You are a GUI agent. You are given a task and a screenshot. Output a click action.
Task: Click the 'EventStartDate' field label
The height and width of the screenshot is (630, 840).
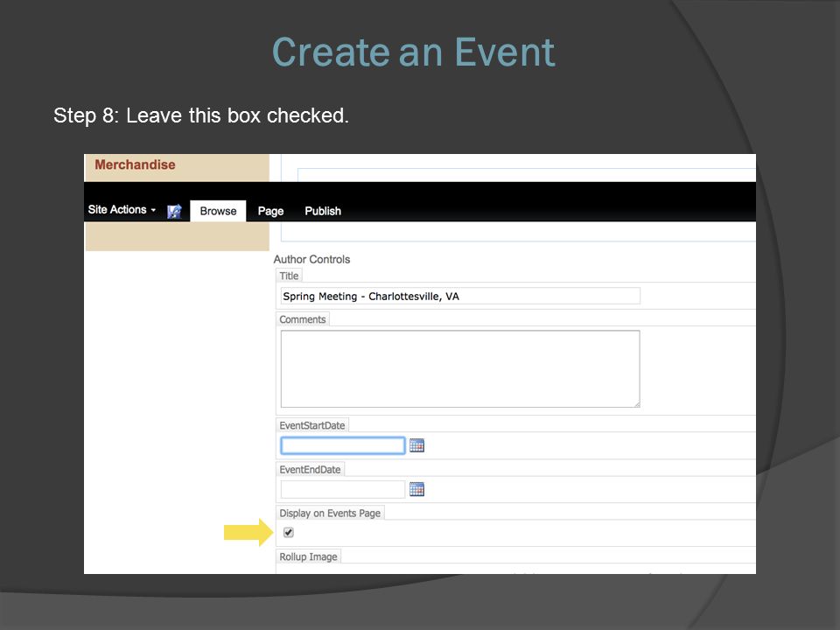pyautogui.click(x=311, y=425)
